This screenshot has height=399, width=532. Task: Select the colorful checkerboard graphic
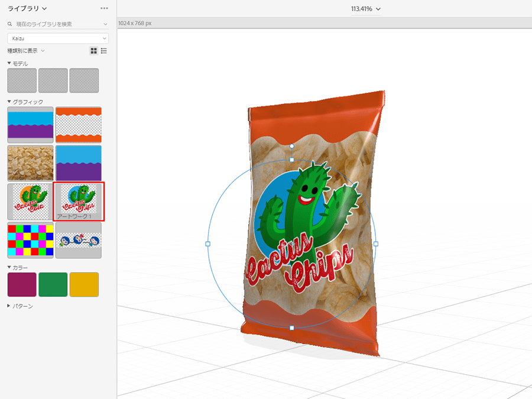(31, 240)
